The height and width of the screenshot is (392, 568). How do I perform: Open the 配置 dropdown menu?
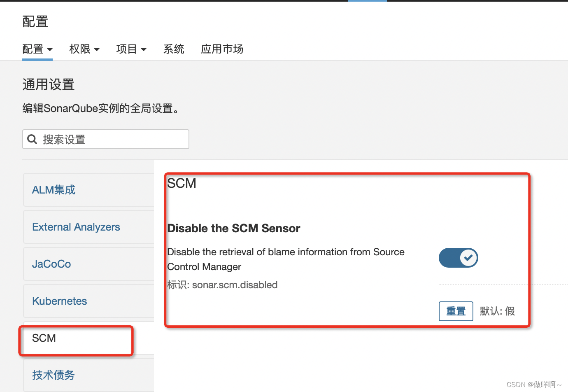click(37, 49)
